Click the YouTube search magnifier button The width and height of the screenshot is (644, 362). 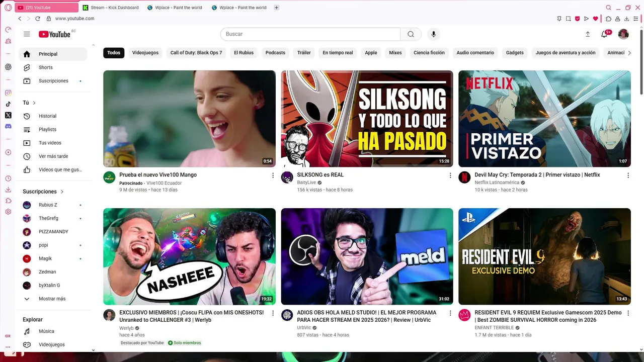(x=411, y=34)
